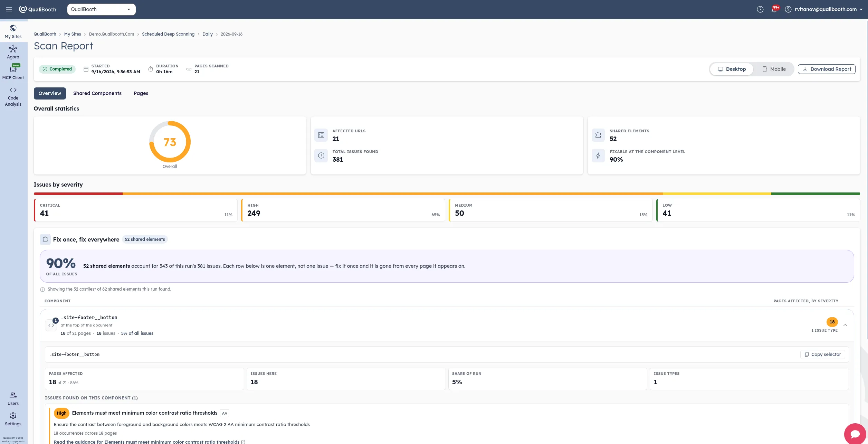Select the Critical 41 severity card
The image size is (868, 444).
tap(136, 210)
